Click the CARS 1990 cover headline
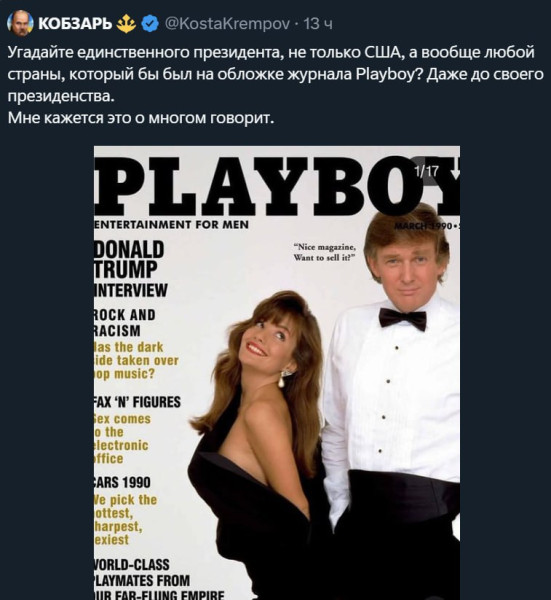Screen dimensions: 551x600 [122, 483]
